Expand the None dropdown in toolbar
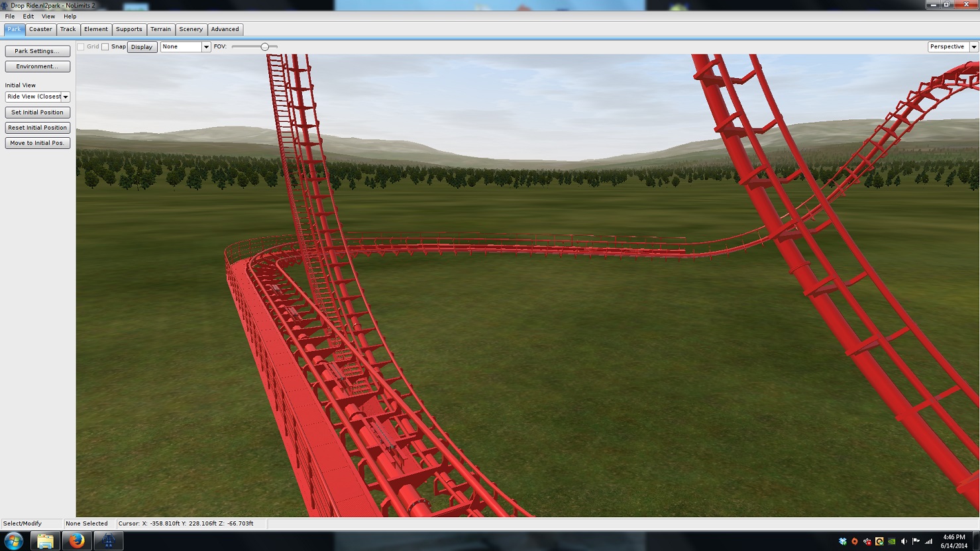 [x=205, y=47]
